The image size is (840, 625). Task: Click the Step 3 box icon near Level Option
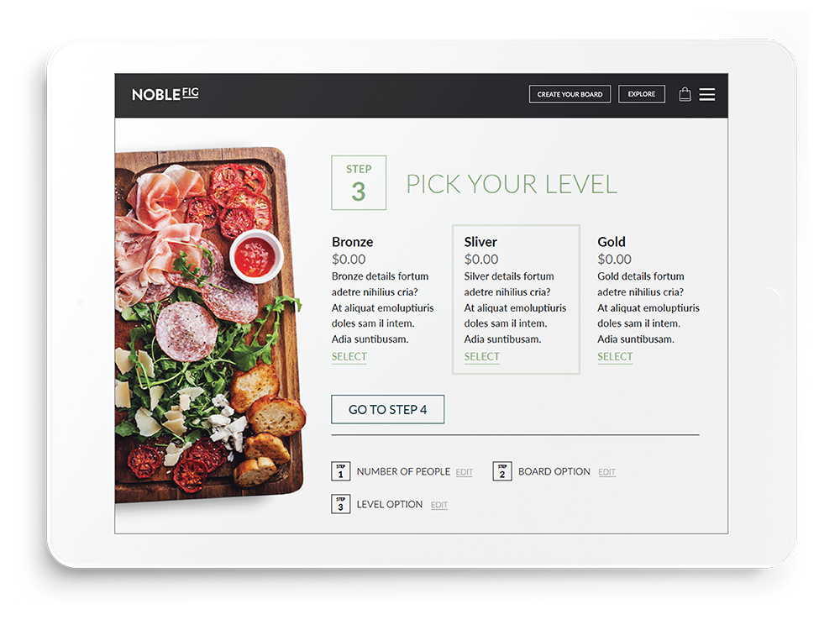[341, 504]
